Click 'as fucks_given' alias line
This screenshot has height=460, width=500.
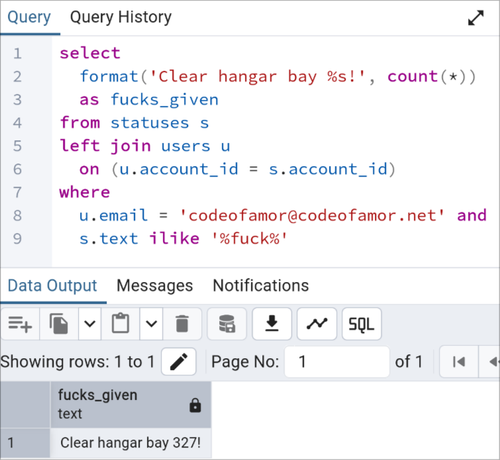(149, 100)
